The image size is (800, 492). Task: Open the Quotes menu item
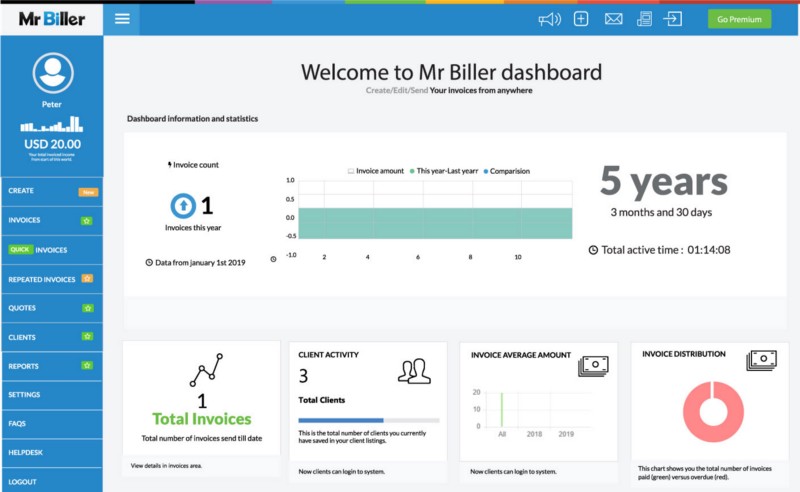tap(52, 308)
